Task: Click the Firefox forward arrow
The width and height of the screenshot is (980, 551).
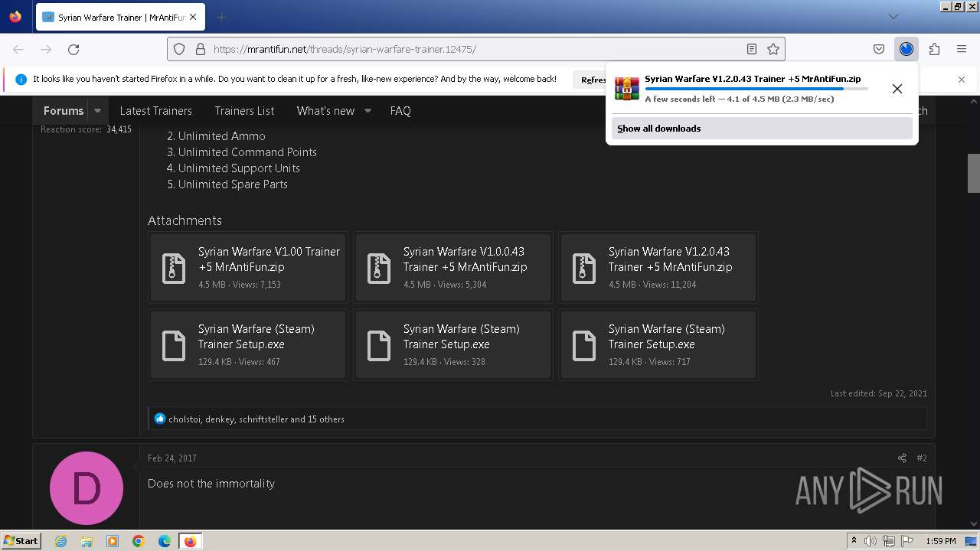Action: (x=46, y=49)
